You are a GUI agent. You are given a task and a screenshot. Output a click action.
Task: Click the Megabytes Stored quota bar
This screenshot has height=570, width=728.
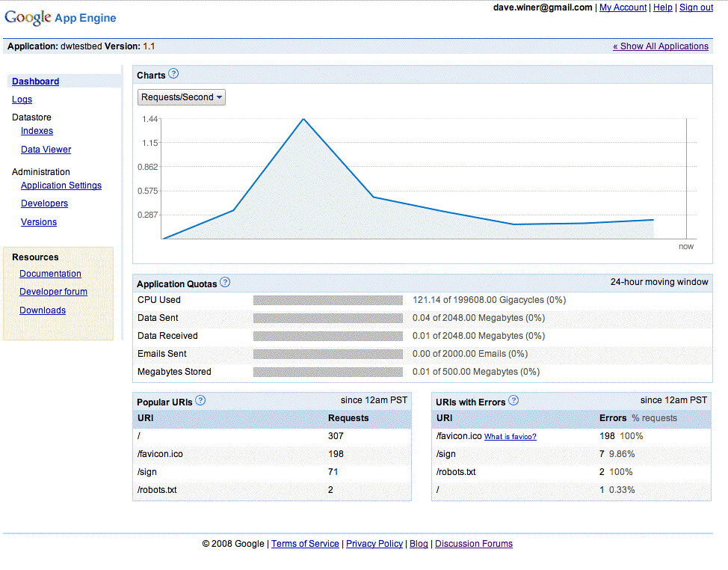pyautogui.click(x=328, y=372)
